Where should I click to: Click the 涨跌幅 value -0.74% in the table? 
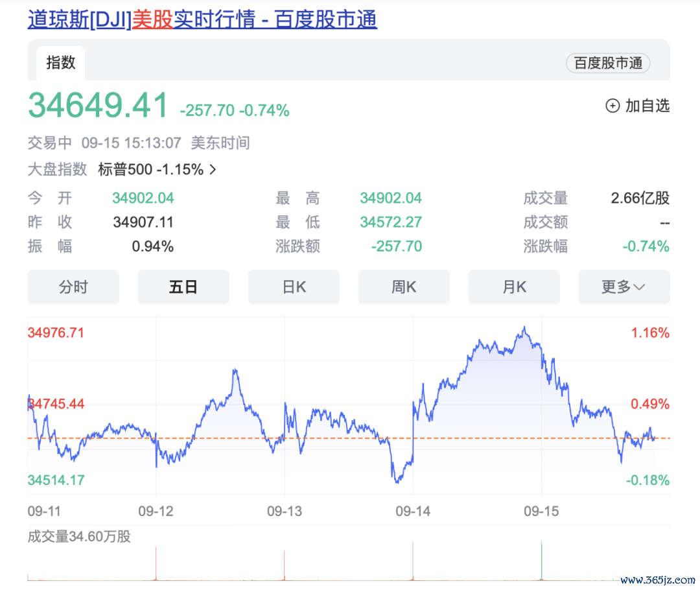point(646,246)
